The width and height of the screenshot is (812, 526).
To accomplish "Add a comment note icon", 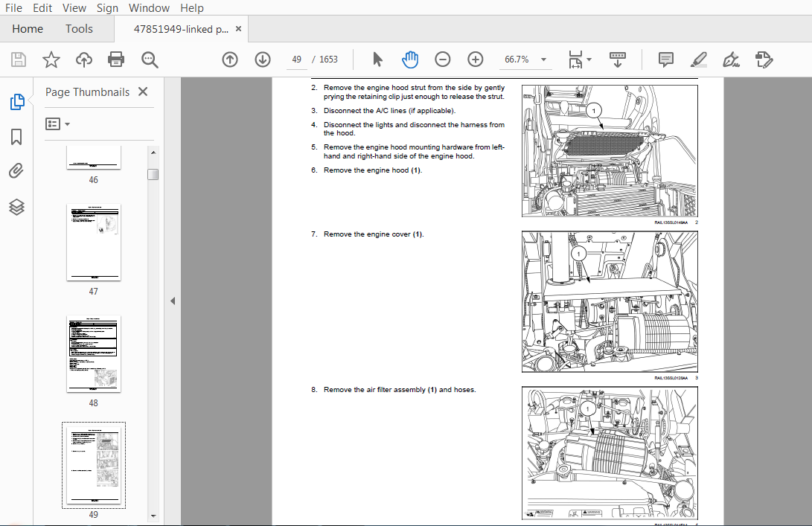I will pyautogui.click(x=666, y=60).
